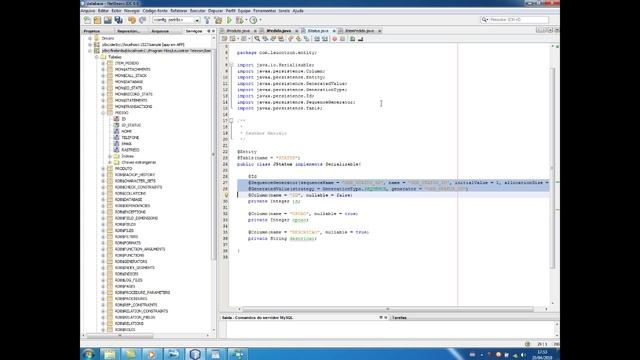Collapse the comment block fold marker

(231, 120)
